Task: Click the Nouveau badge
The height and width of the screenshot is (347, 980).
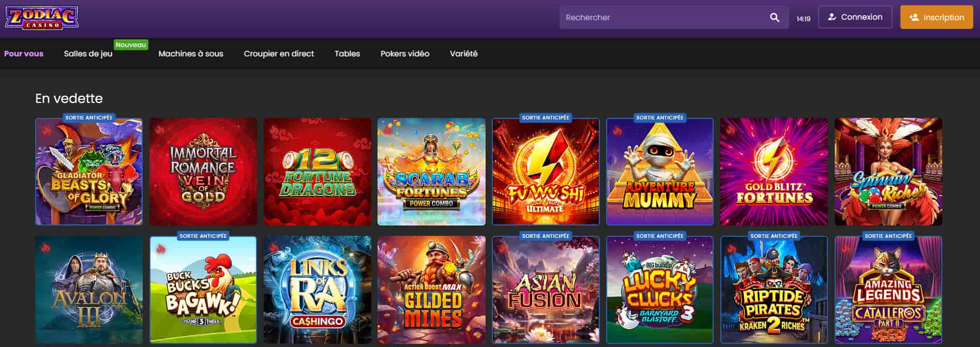Action: (x=131, y=45)
